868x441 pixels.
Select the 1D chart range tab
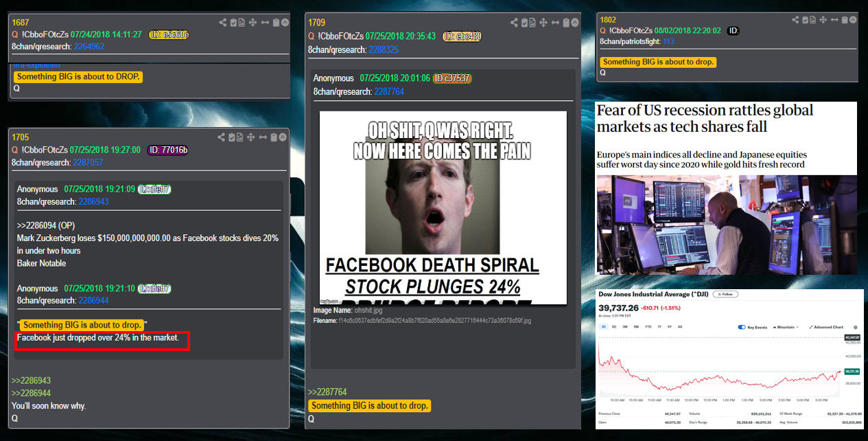[x=604, y=327]
